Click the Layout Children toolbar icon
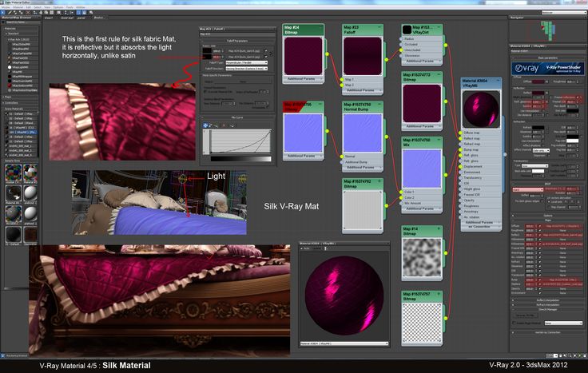 [71, 12]
